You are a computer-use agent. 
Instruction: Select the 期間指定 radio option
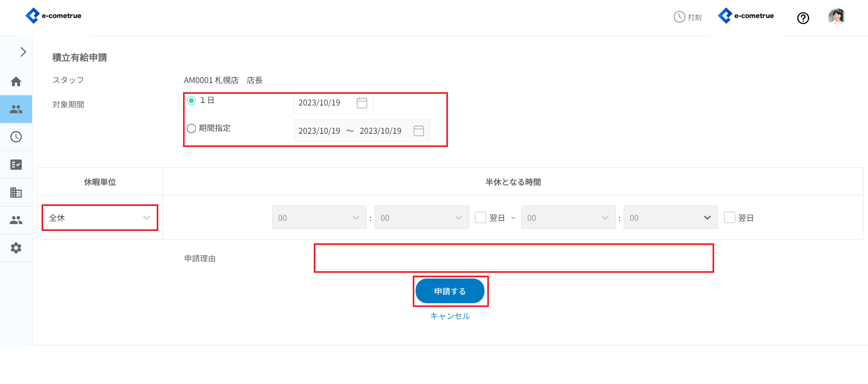(191, 128)
